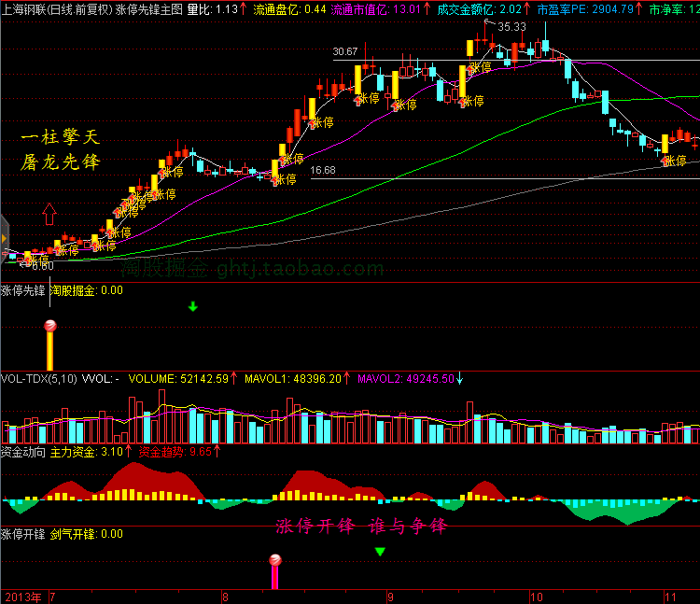Click month 9 on the date axis

(x=390, y=596)
